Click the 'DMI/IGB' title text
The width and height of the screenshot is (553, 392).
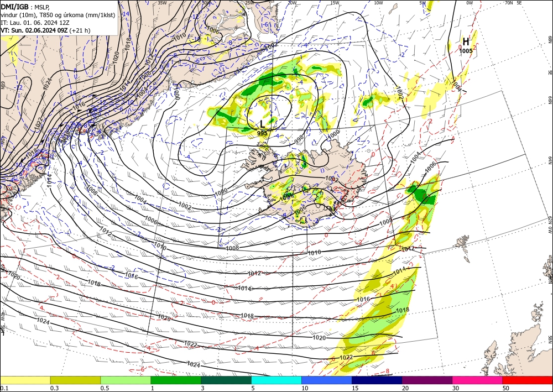(x=14, y=6)
